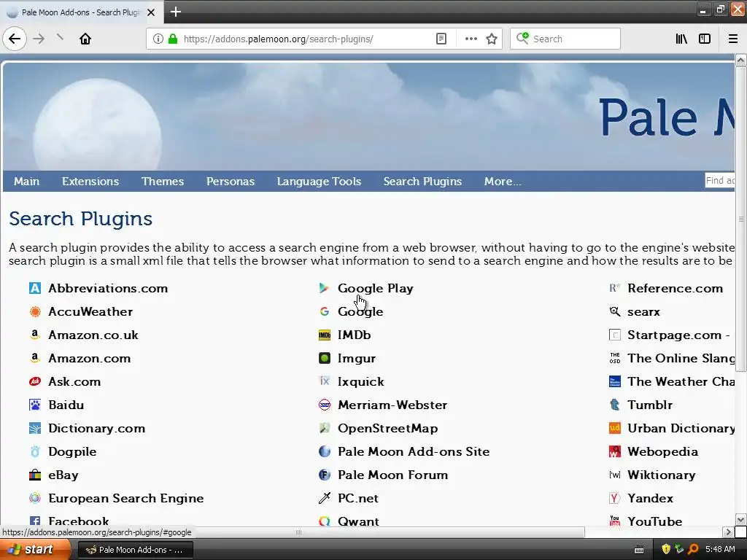Click the magnifier system tray icon
Screen dimensions: 747x560
click(693, 550)
